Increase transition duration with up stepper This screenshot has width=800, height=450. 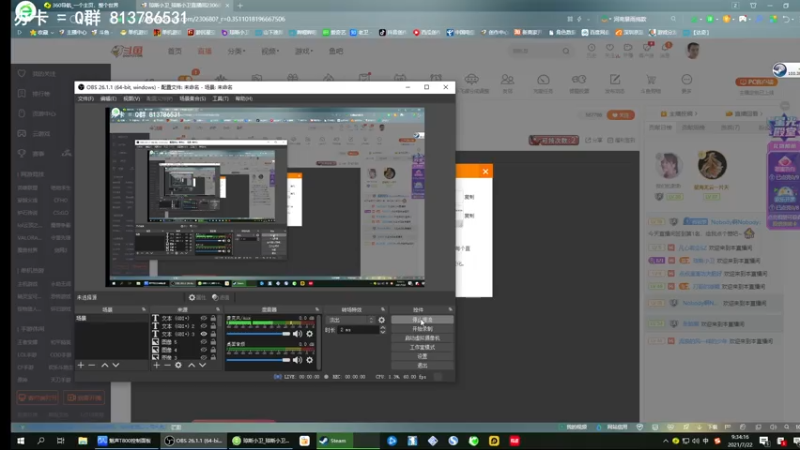(x=383, y=328)
